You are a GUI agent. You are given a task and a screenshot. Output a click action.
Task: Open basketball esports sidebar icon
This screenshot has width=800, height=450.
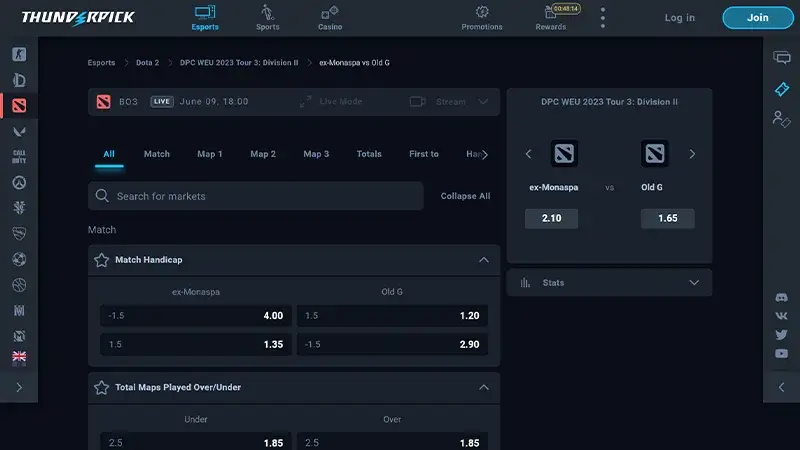19,285
